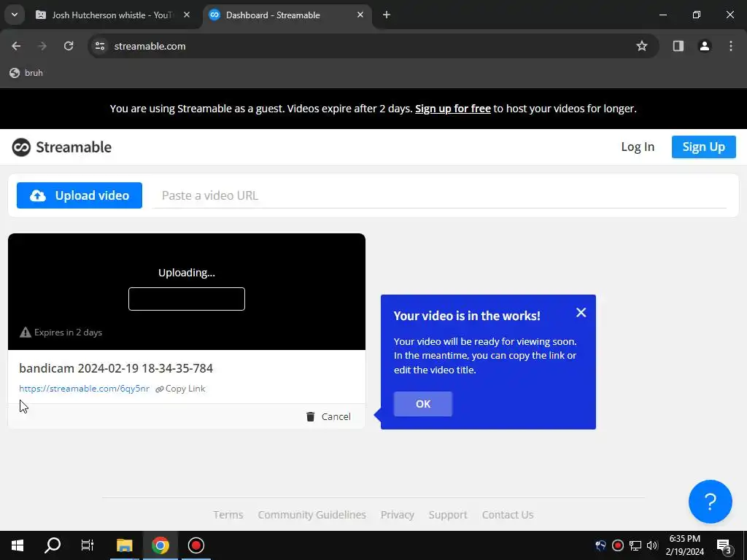Open the Windows Start menu
Image resolution: width=747 pixels, height=560 pixels.
click(x=18, y=545)
